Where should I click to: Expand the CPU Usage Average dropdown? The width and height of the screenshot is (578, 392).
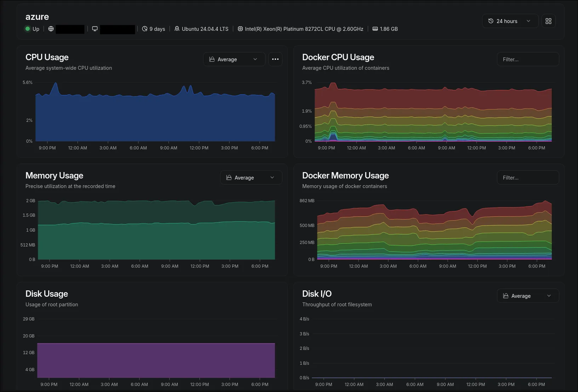click(x=234, y=59)
